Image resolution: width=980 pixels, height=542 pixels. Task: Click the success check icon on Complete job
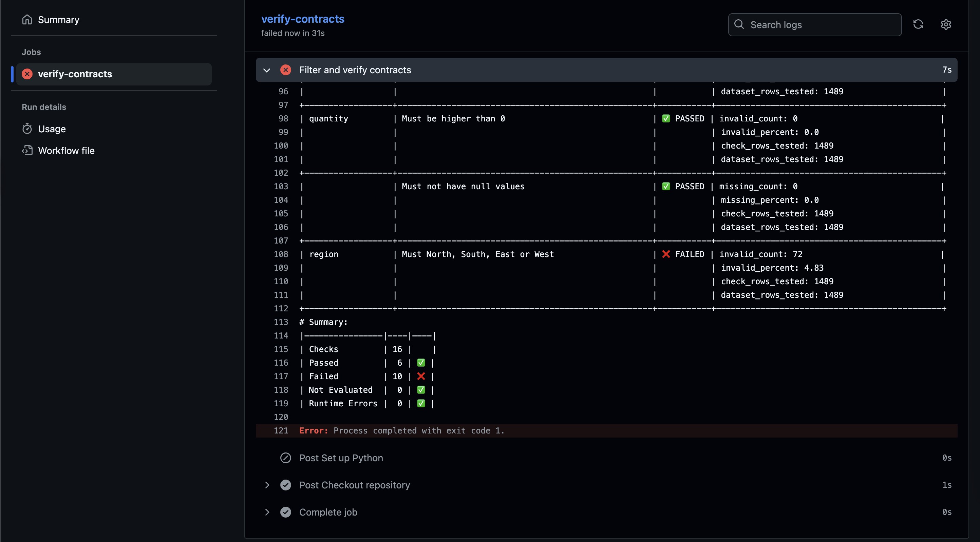point(286,512)
